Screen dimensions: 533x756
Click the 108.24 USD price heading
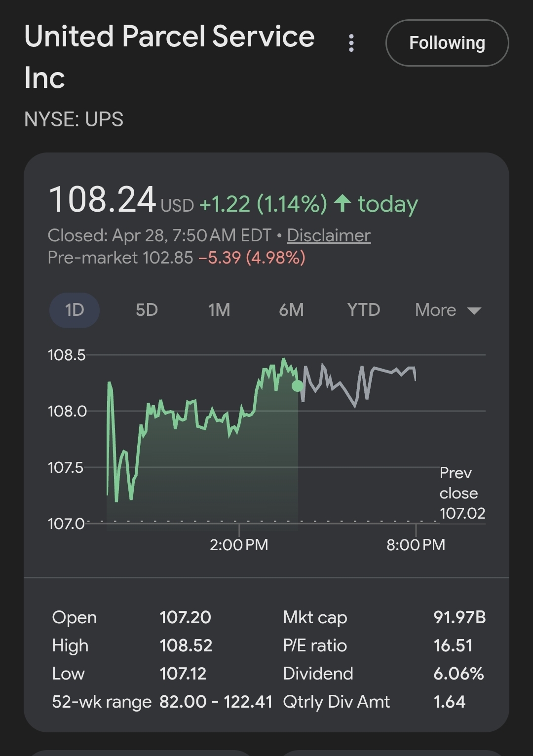point(103,200)
